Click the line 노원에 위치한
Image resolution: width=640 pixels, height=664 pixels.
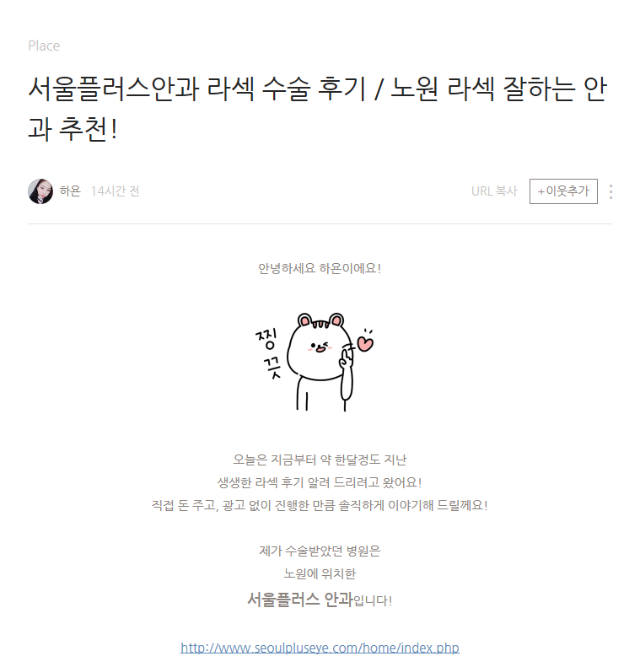(320, 574)
